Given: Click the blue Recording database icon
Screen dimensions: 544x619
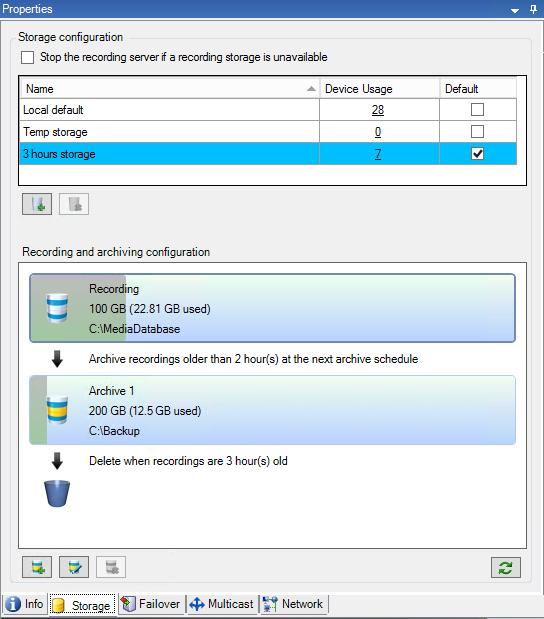Looking at the screenshot, I should tap(57, 308).
